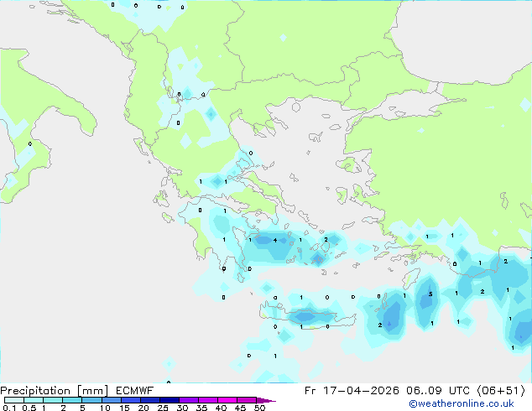Click the '30' legend scale label
This screenshot has width=532, height=411.
click(182, 408)
